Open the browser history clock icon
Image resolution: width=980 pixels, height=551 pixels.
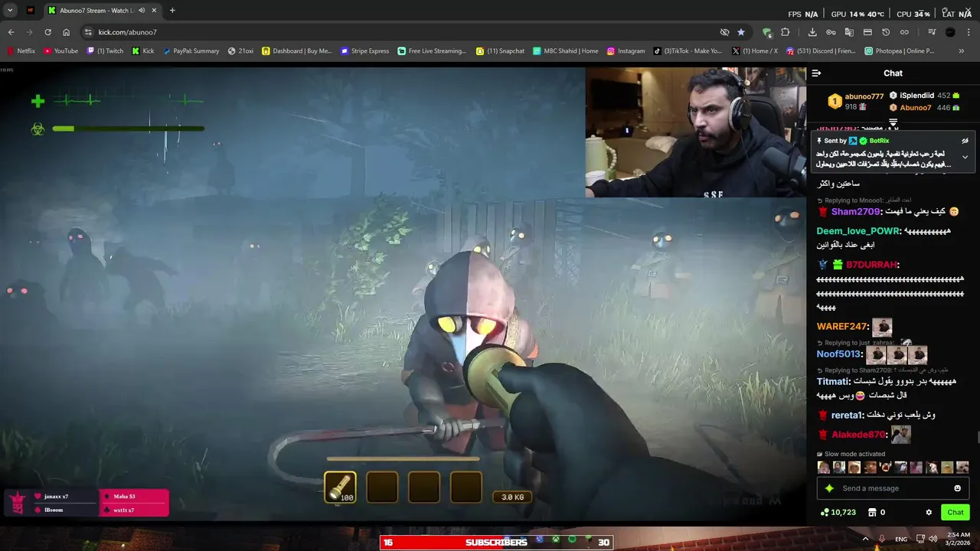[x=886, y=32]
